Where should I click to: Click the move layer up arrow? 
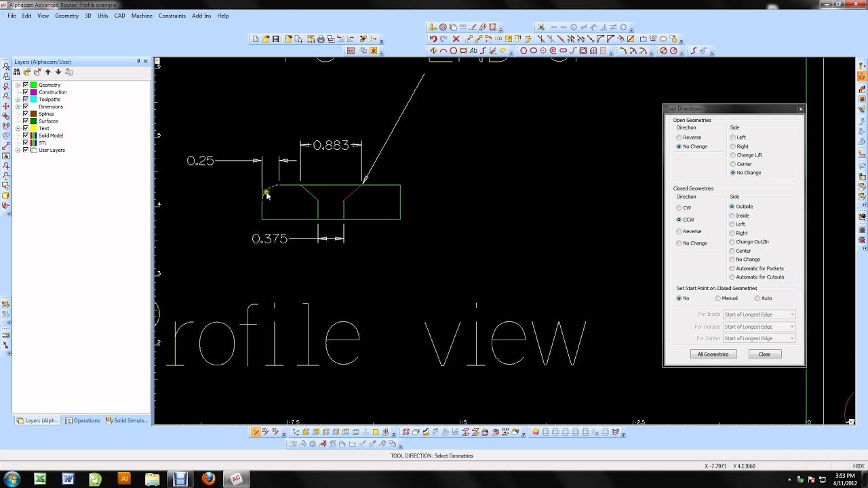[47, 72]
